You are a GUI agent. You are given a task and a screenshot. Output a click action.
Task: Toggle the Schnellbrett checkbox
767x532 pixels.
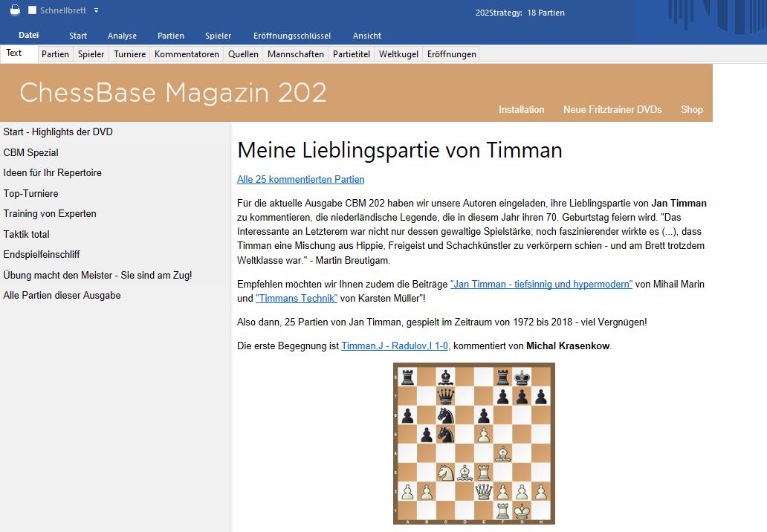(x=32, y=10)
